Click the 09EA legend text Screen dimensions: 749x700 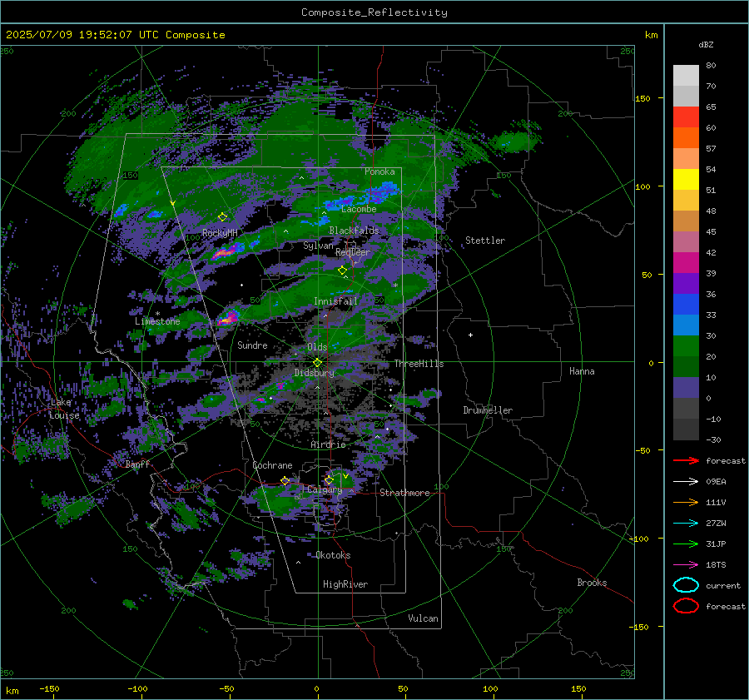coord(716,482)
